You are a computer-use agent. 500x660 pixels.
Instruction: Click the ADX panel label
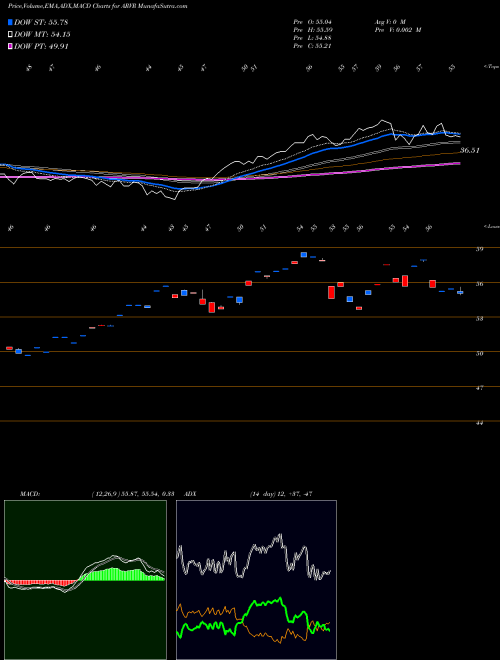(x=191, y=494)
